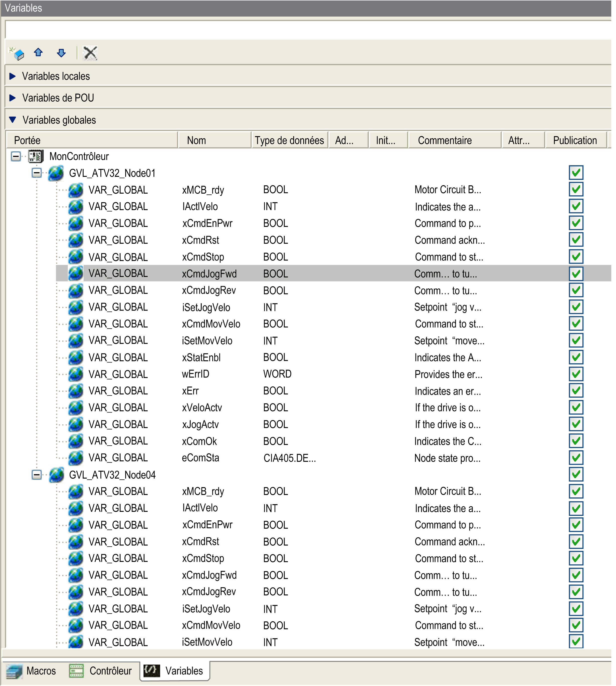
Task: Click the GVL_ATV32_Node01 globe icon
Action: click(56, 173)
